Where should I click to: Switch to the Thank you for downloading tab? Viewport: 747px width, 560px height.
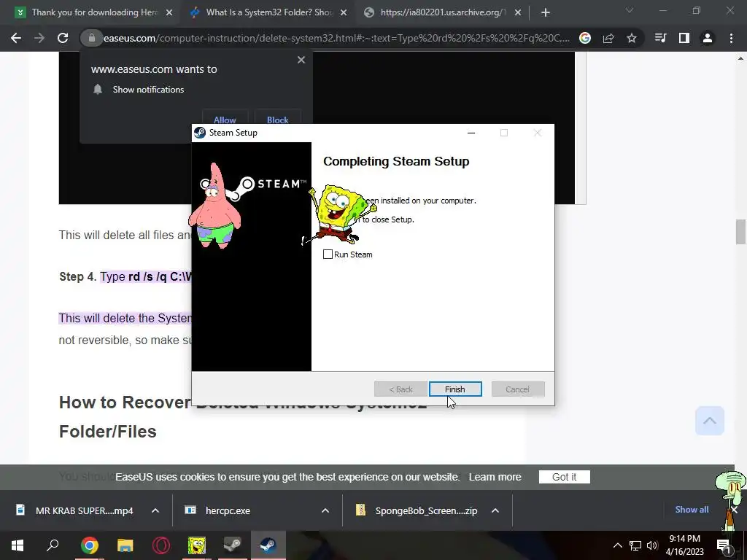click(x=90, y=12)
